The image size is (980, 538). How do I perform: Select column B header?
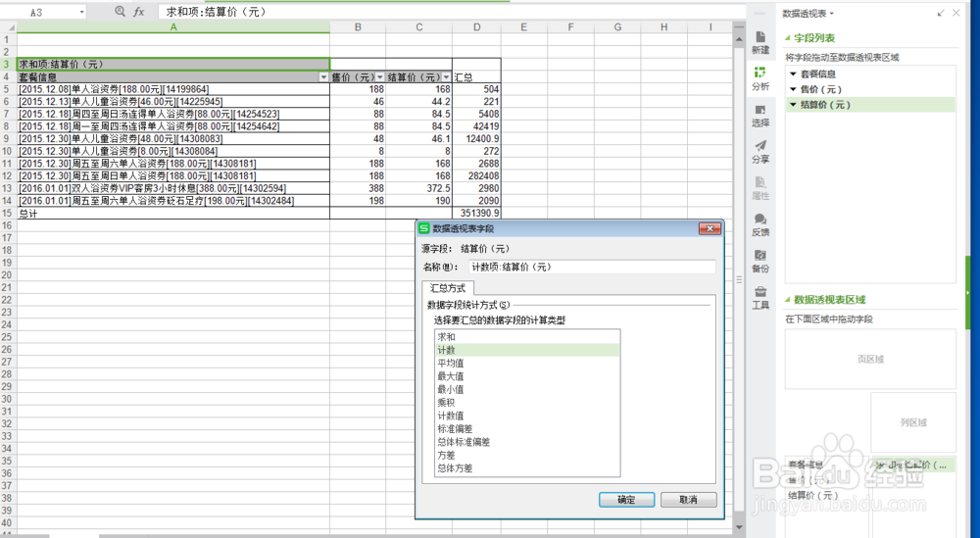coord(358,26)
